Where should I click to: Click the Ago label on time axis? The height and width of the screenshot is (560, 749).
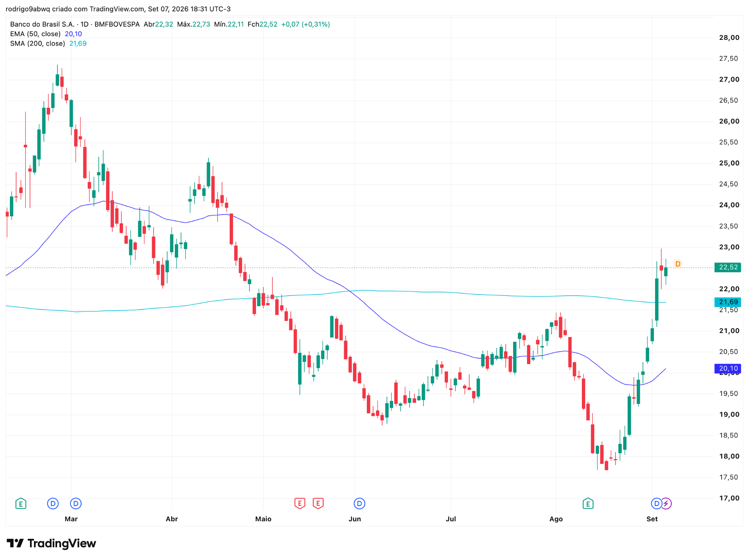coord(556,519)
